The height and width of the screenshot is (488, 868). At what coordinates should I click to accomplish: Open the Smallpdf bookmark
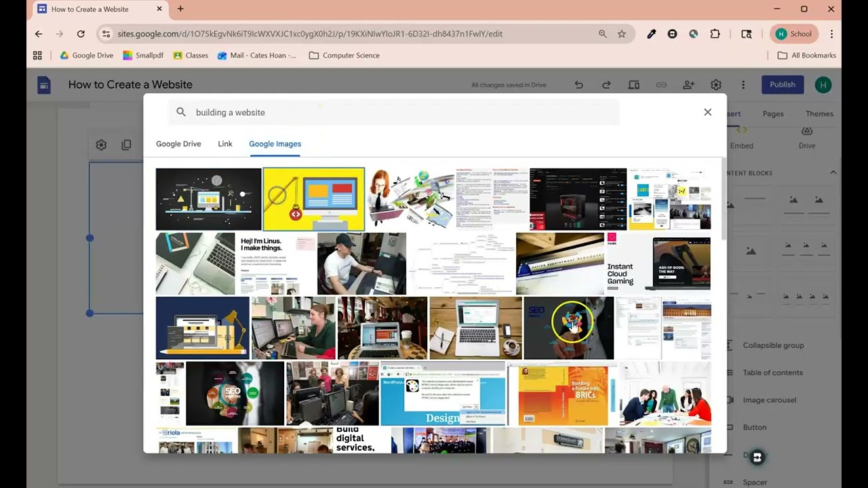click(142, 56)
